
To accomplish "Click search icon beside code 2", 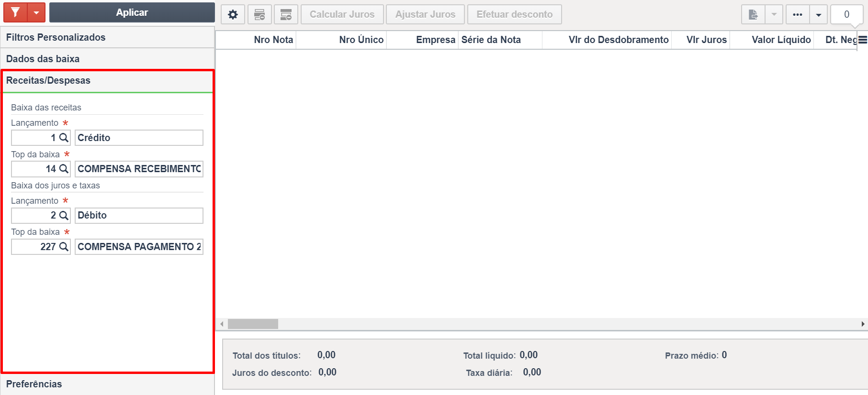I will point(64,215).
